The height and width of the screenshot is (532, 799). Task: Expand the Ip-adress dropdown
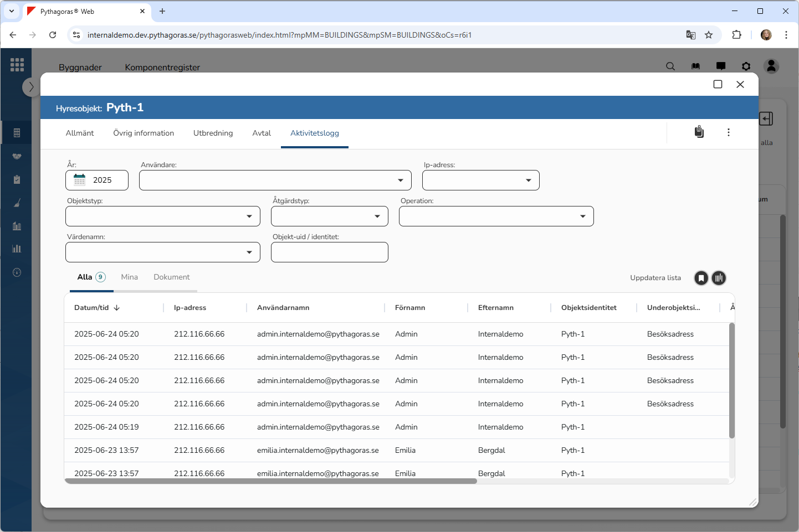480,180
